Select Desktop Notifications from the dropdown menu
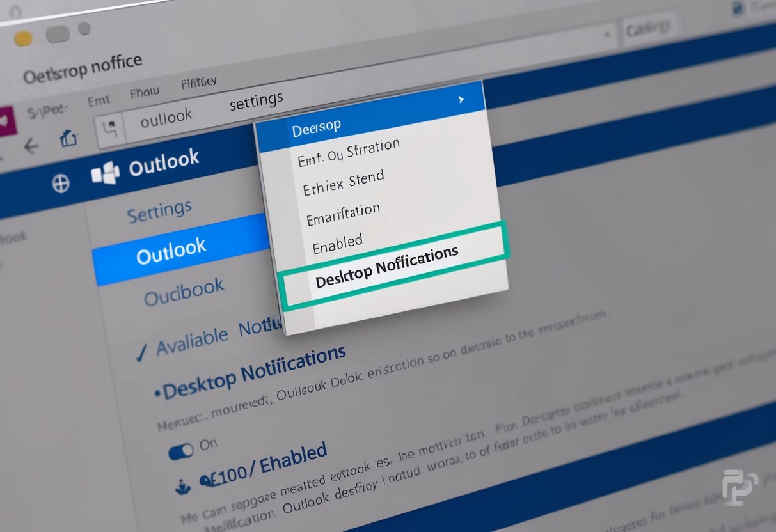Image resolution: width=776 pixels, height=532 pixels. (387, 270)
